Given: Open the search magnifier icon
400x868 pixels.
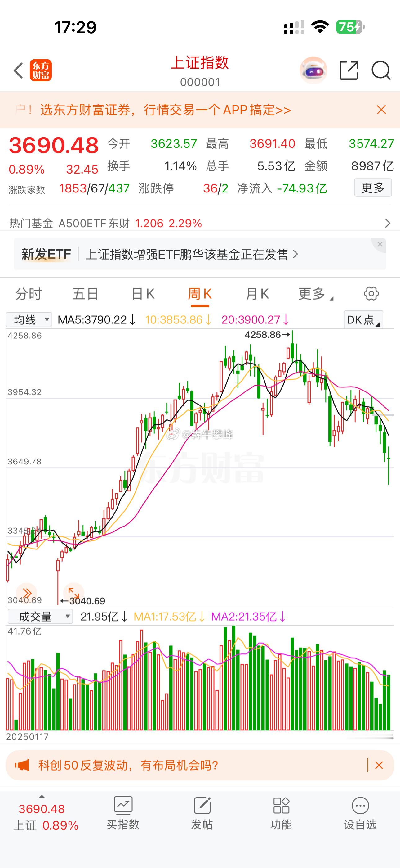Looking at the screenshot, I should pos(381,71).
